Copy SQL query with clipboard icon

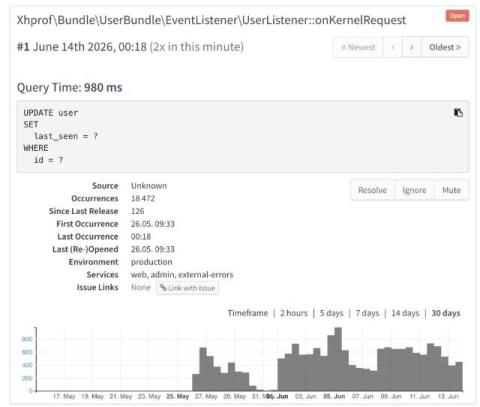(458, 113)
